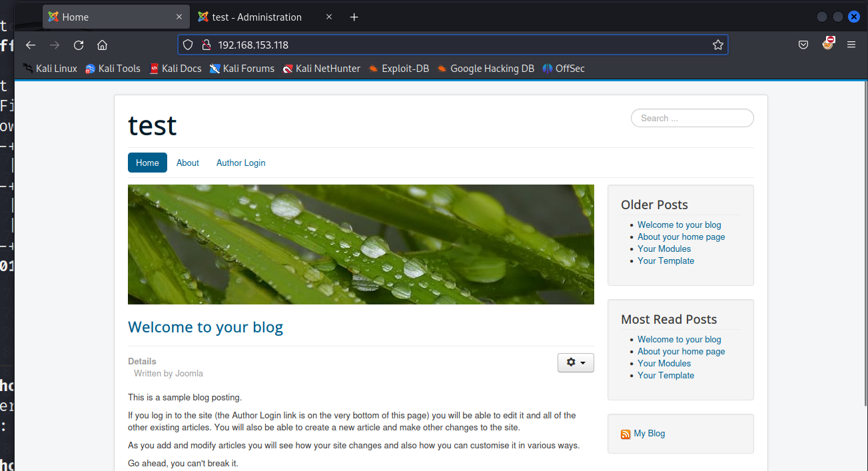Open a new browser tab
Image resolution: width=868 pixels, height=471 pixels.
coord(354,17)
